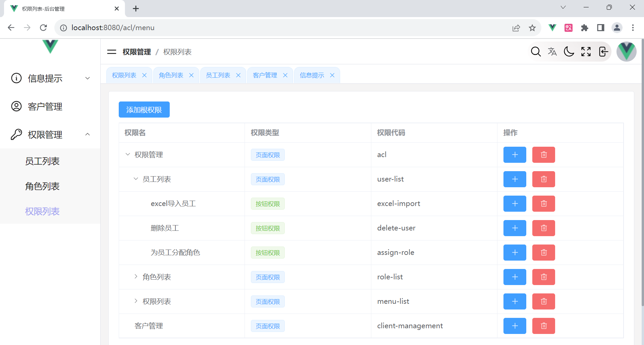Screen dimensions: 644x345
Task: Add child under client-management row
Action: pos(515,326)
